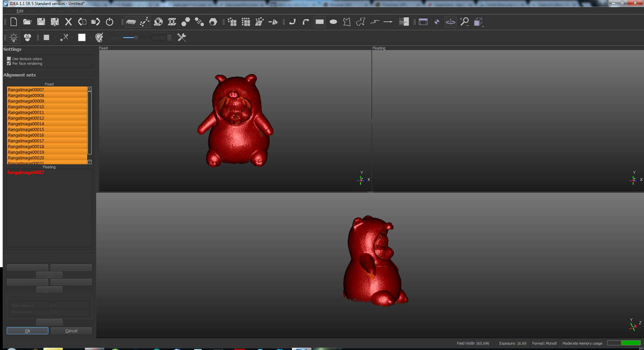
Task: Save the project with floppy icon
Action: coord(41,22)
